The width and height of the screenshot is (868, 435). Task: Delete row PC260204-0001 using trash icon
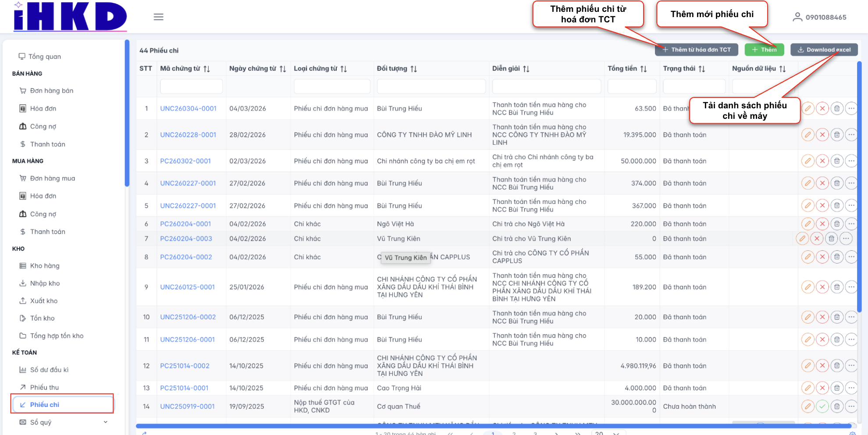point(836,224)
